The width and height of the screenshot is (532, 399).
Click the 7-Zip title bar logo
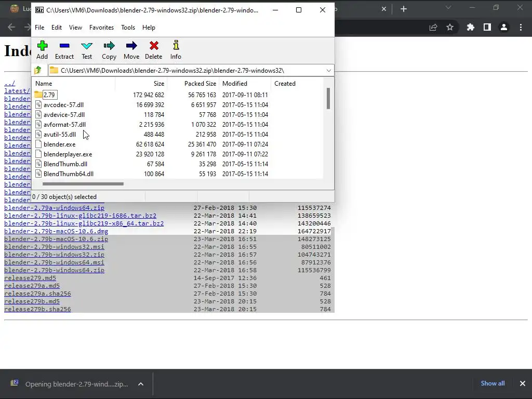coord(39,10)
